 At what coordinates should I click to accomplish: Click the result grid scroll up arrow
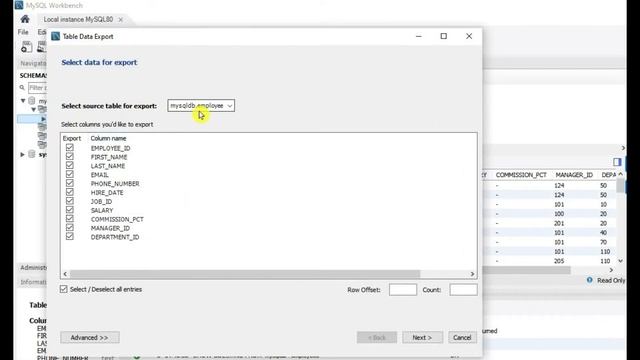(x=620, y=174)
